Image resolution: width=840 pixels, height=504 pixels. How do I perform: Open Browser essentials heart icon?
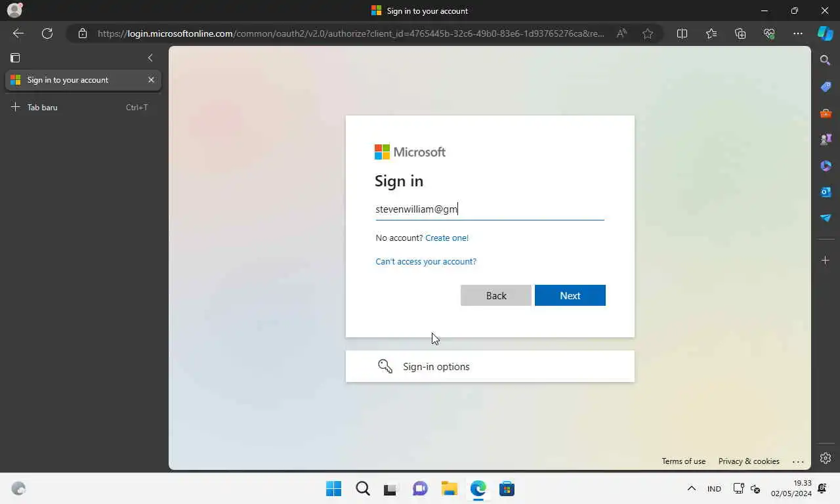pyautogui.click(x=769, y=33)
